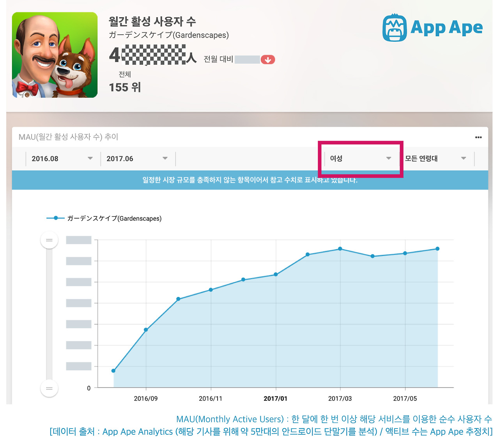The height and width of the screenshot is (448, 499).
Task: Click the 2017/05 x-axis label
Action: coord(405,398)
